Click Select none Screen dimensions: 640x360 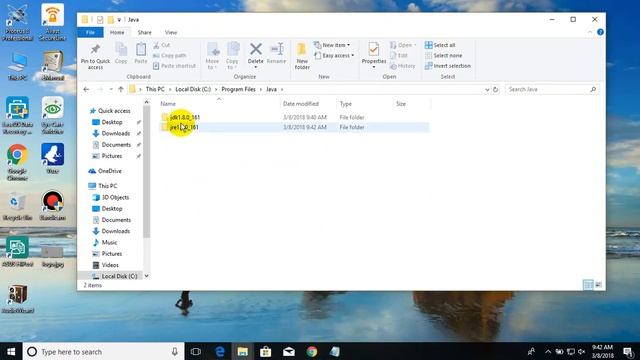pos(444,56)
